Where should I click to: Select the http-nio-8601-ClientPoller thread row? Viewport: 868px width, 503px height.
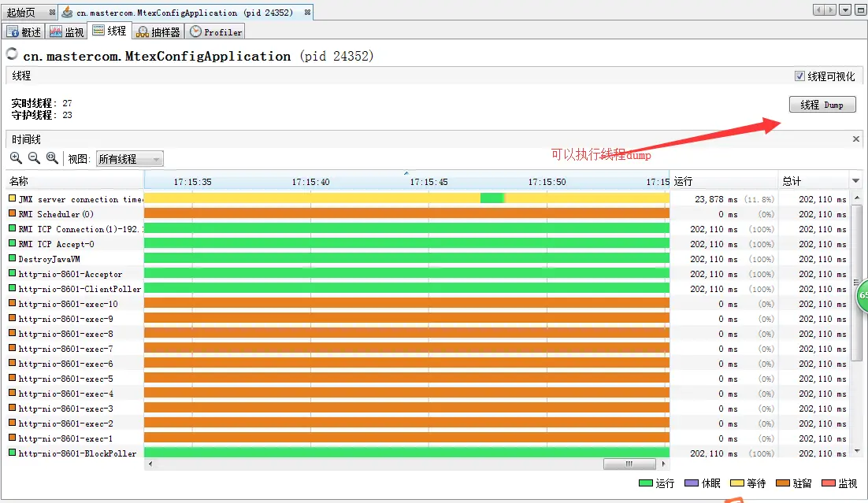[x=428, y=288]
